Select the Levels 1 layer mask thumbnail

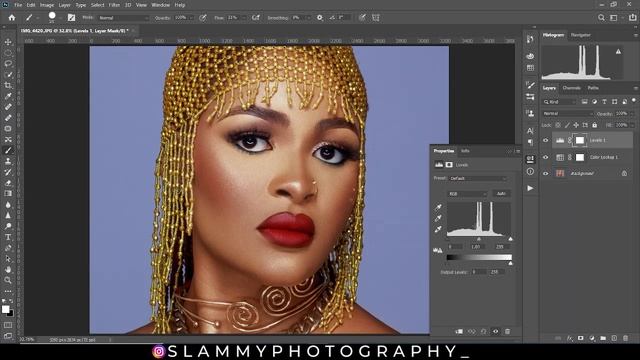(580, 140)
